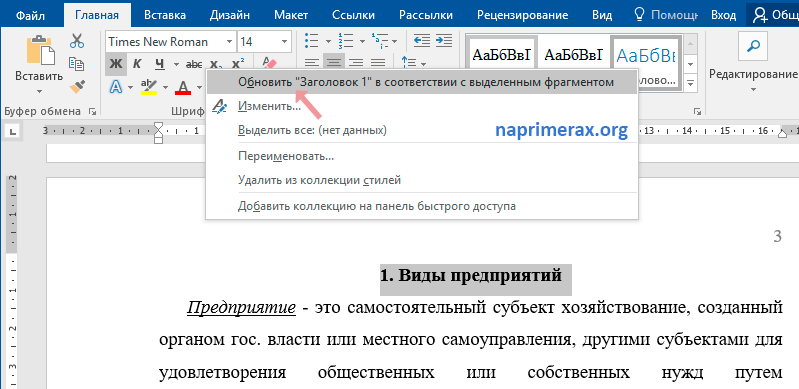Click the multilevel list icon

click(x=381, y=40)
